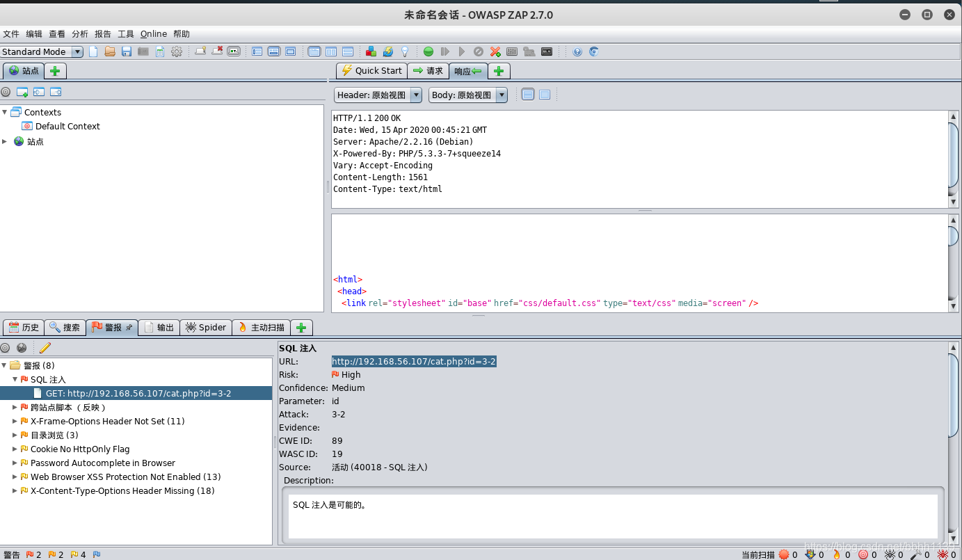Screen dimensions: 962x560
Task: Click the SQL 注入是可能的 description box
Action: [x=613, y=516]
